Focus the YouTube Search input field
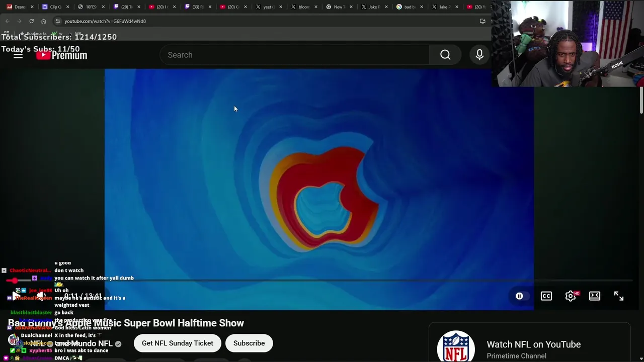Viewport: 644px width, 362px height. point(294,55)
